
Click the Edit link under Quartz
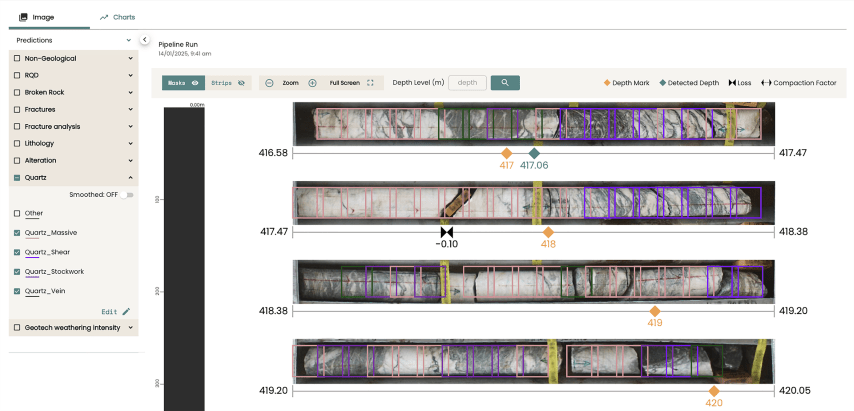[x=109, y=312]
